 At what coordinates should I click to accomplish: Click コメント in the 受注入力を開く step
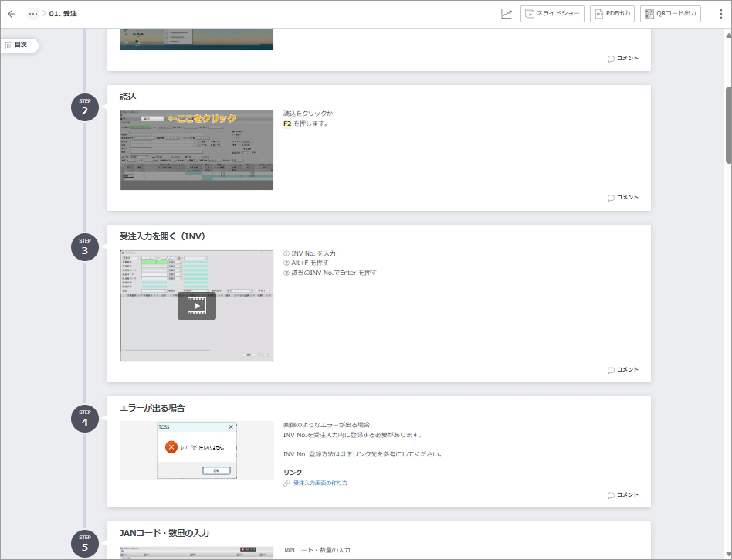click(623, 370)
